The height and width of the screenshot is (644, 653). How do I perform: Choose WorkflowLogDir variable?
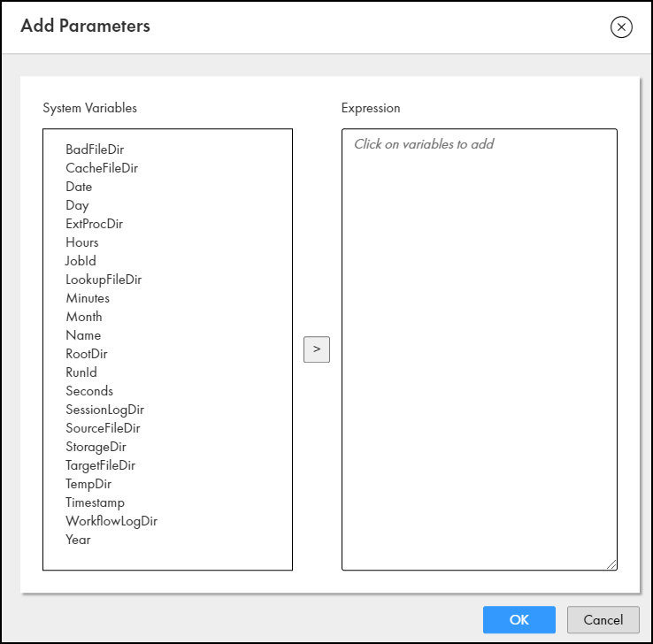pos(111,521)
